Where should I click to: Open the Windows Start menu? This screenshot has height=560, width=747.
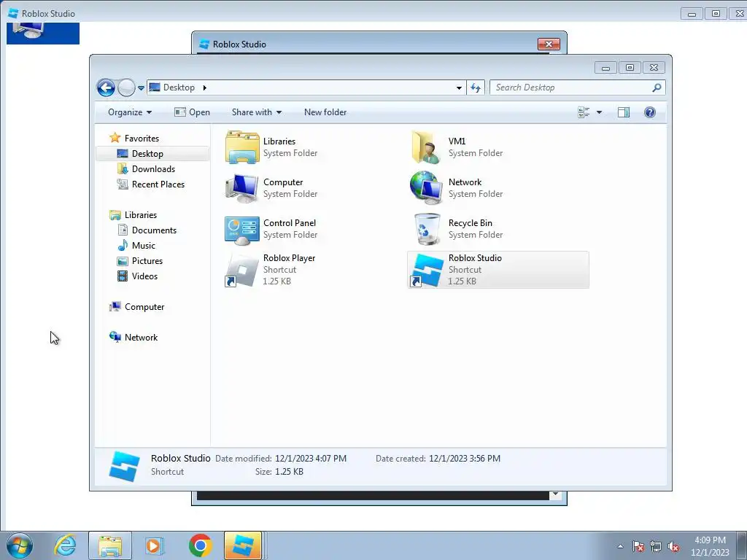[x=20, y=545]
